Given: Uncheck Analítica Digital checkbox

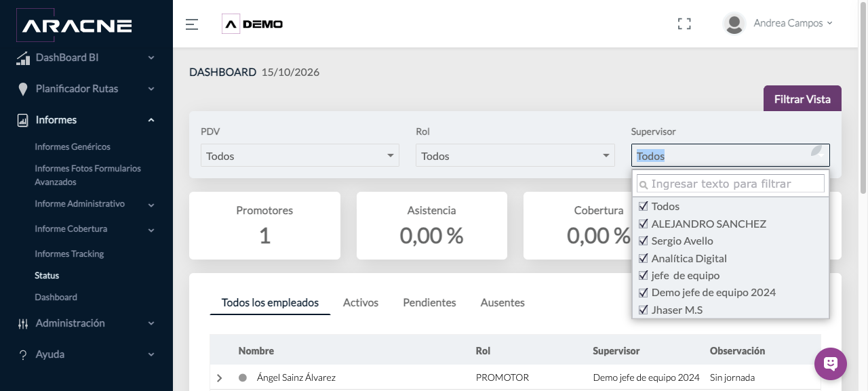Looking at the screenshot, I should pos(644,258).
